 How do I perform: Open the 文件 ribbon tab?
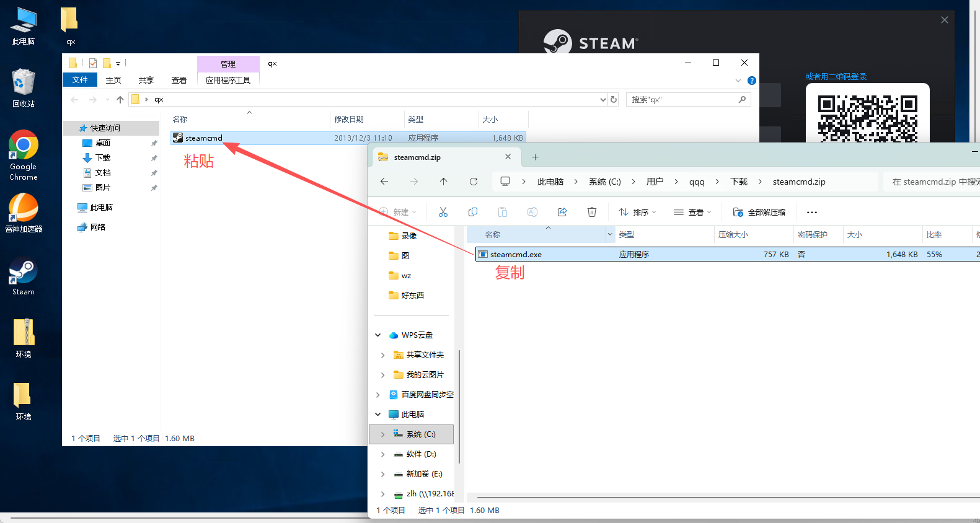click(x=80, y=80)
